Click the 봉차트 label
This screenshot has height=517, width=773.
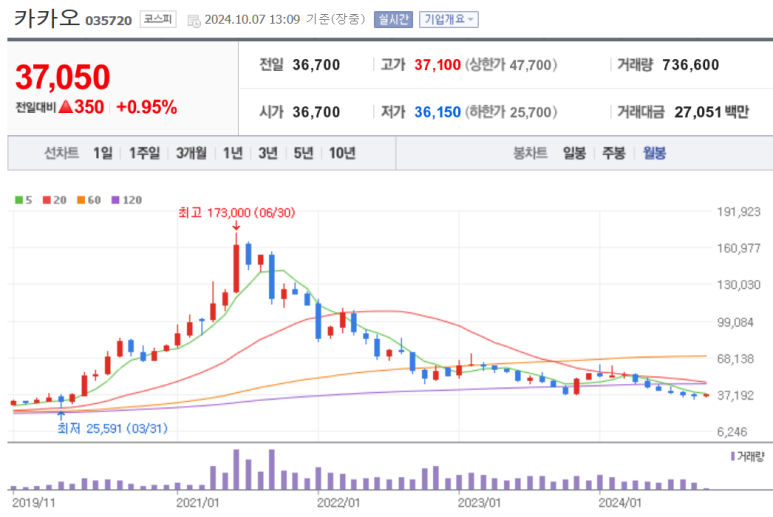tap(530, 153)
